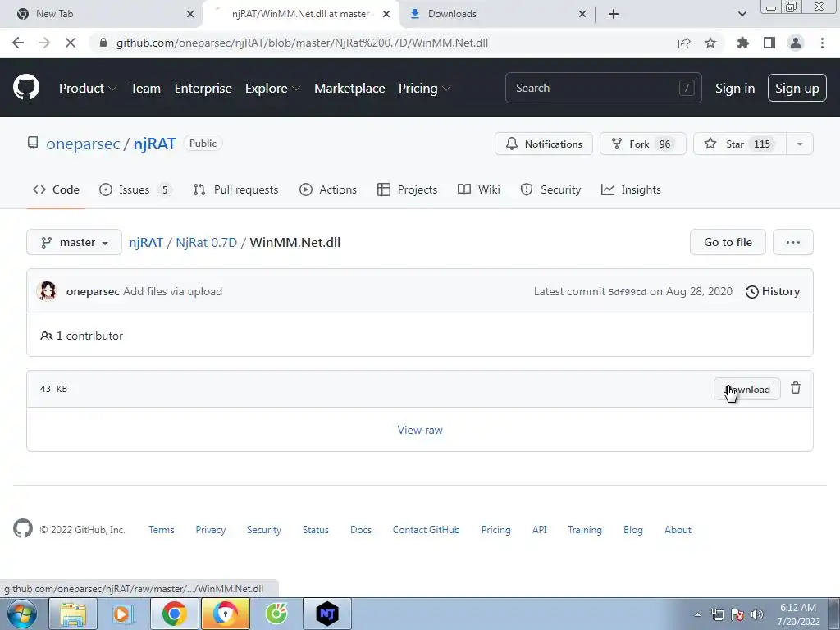Image resolution: width=840 pixels, height=630 pixels.
Task: Click the browser back arrow
Action: point(18,43)
